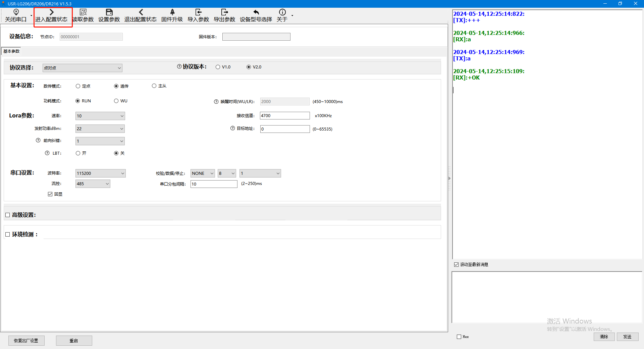The height and width of the screenshot is (349, 644).
Task: Open toolbar overflow arrow after 关于
Action: (x=292, y=16)
